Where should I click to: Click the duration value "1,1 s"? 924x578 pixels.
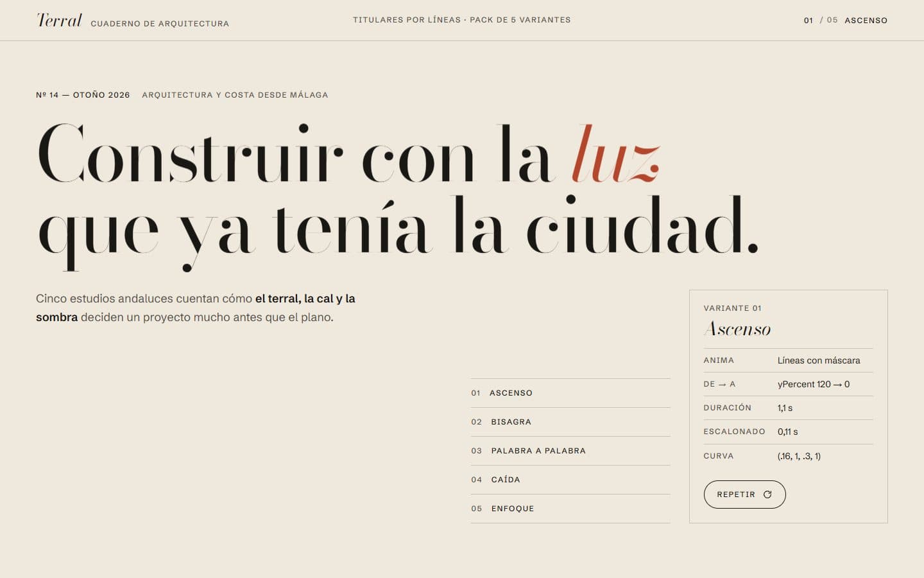tap(785, 408)
